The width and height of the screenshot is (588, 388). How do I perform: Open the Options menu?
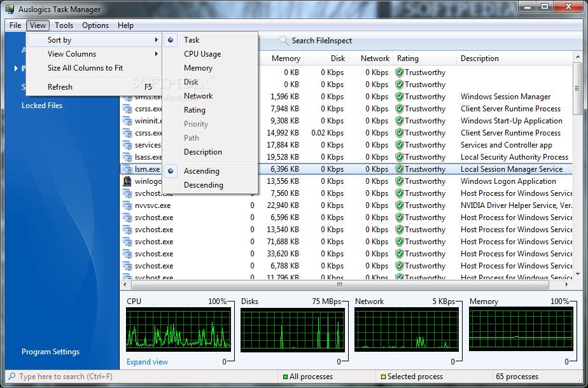coord(95,25)
